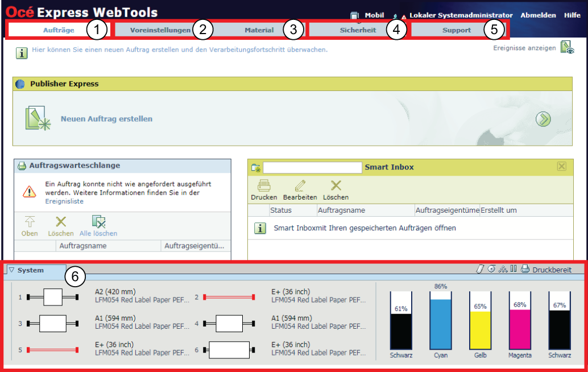Click Smart Inbox open stored jobs message
The width and height of the screenshot is (588, 372).
[365, 228]
